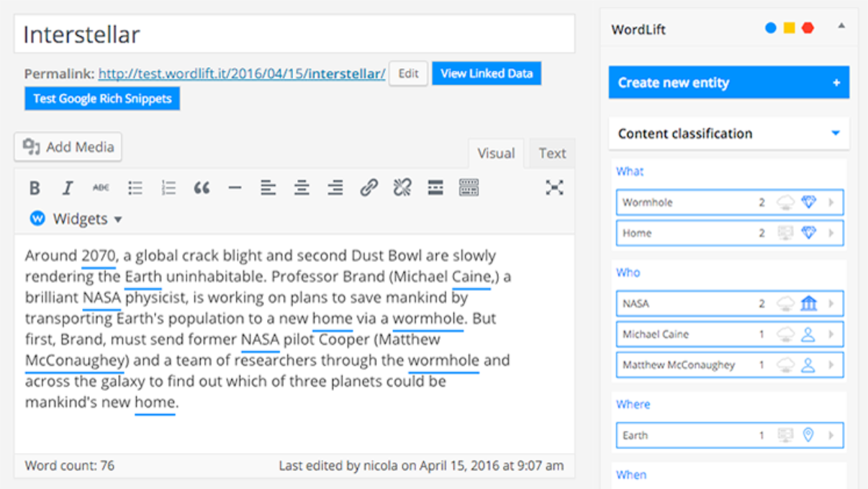
Task: Toggle bold formatting in editor toolbar
Action: coord(34,188)
